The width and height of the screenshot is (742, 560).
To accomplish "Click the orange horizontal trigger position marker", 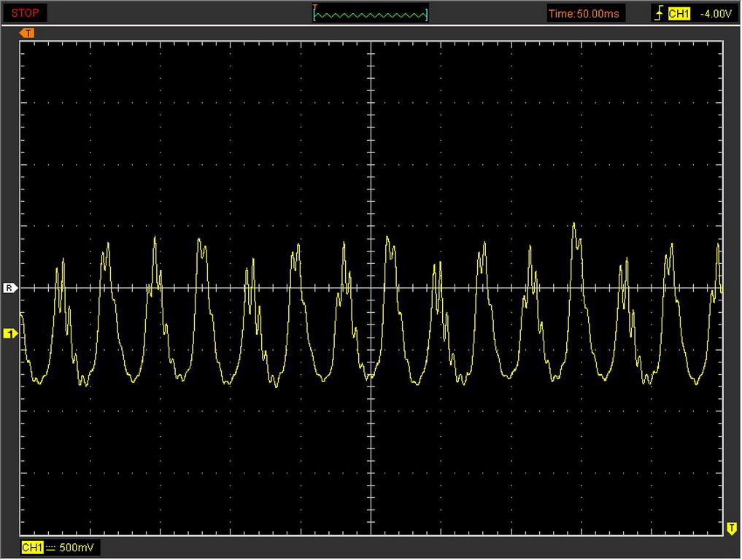I will [x=27, y=33].
